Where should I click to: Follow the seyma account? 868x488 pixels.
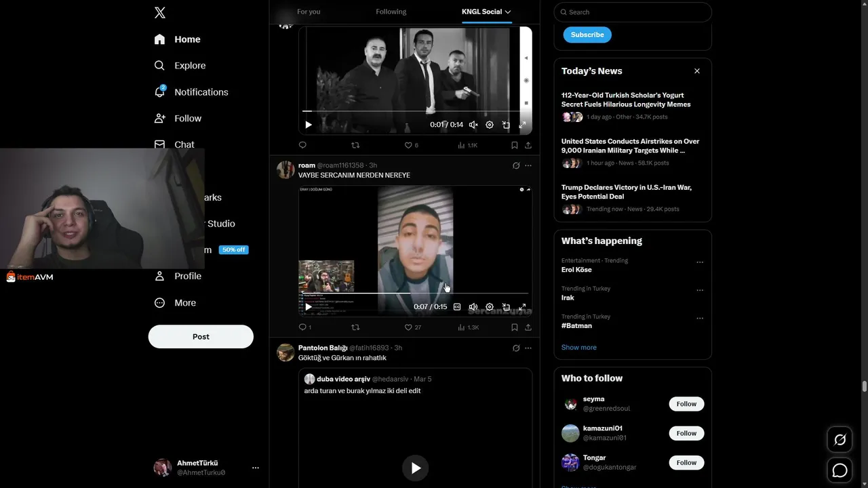coord(686,404)
